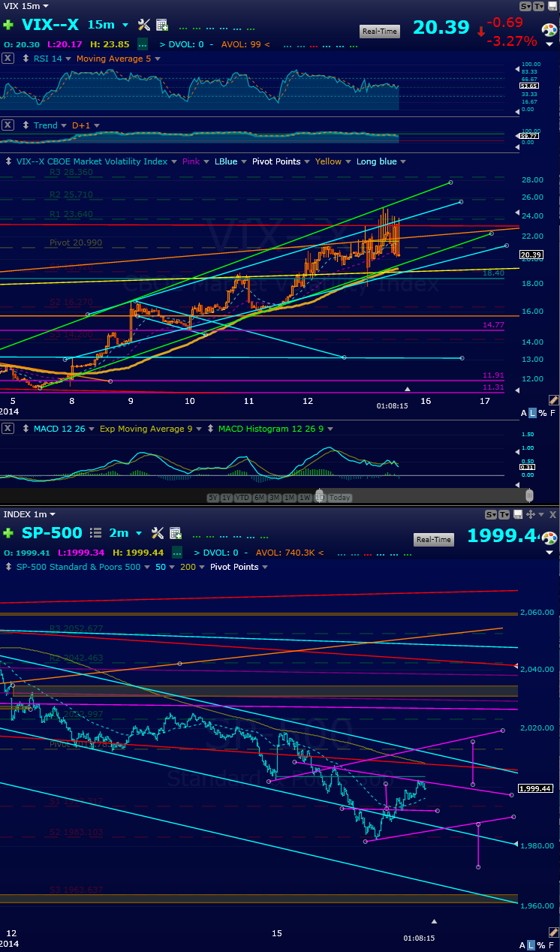Open the 2m timeframe dropdown for SP-500
560x952 pixels.
click(x=138, y=533)
